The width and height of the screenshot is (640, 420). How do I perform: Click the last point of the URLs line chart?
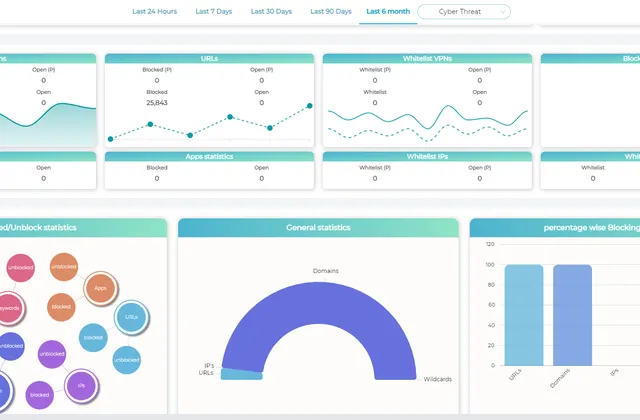click(x=310, y=106)
